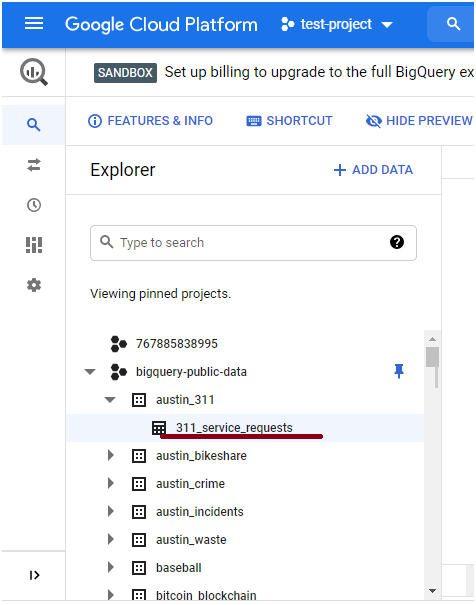Collapse the austin_311 dataset

pyautogui.click(x=110, y=400)
